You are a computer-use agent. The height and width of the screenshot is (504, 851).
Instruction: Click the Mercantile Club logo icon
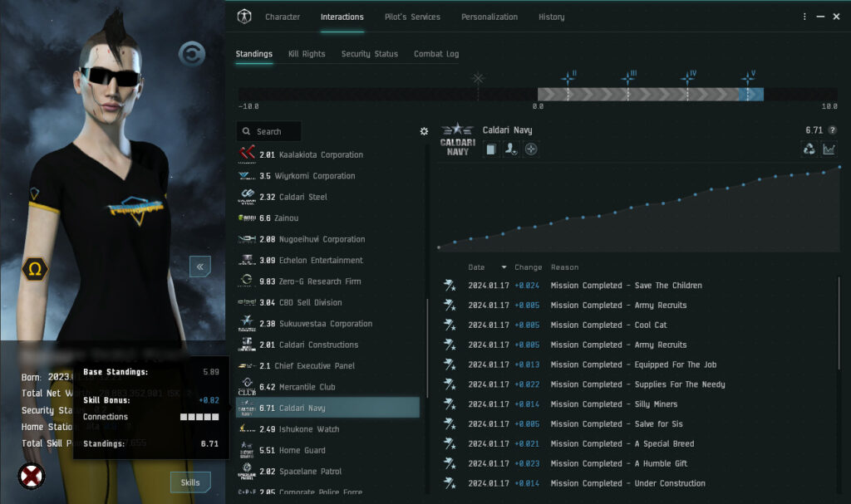coord(247,387)
